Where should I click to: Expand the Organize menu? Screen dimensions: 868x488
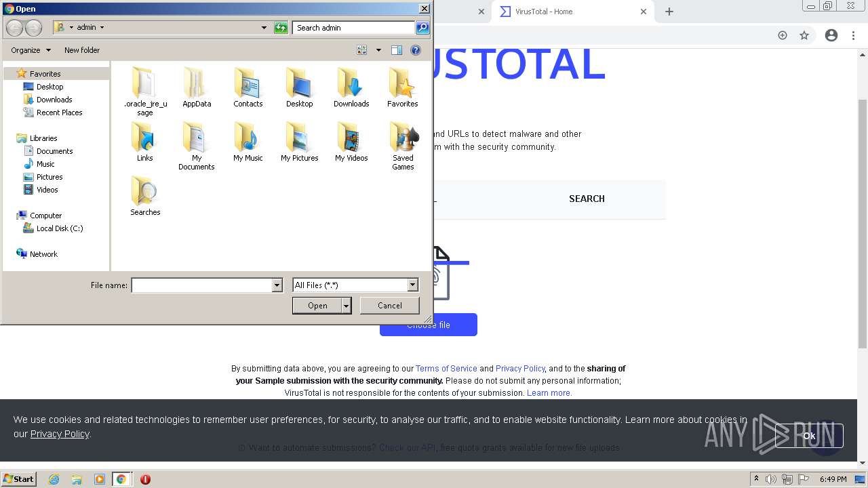coord(31,50)
